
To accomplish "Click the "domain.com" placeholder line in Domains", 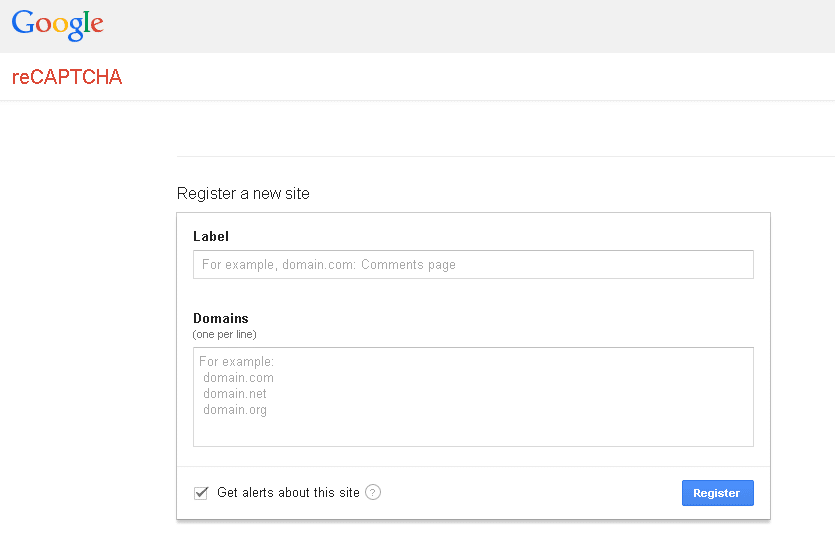I will click(x=238, y=378).
